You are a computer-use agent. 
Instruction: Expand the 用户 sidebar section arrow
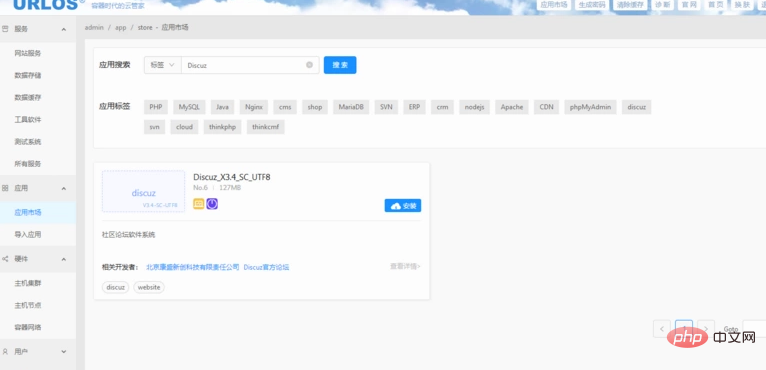[x=64, y=351]
